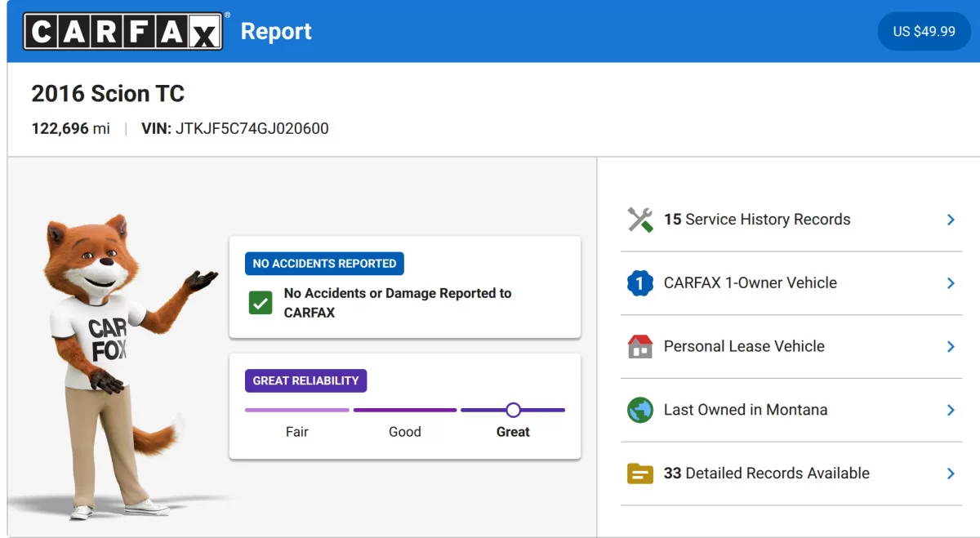Screen dimensions: 980x538
Task: Expand the CARFAX 1-Owner Vehicle chevron
Action: click(x=951, y=283)
